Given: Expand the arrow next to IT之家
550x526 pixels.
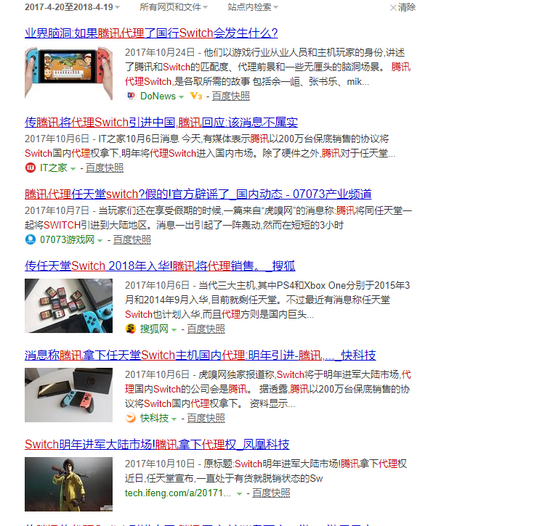Looking at the screenshot, I should click(x=73, y=169).
